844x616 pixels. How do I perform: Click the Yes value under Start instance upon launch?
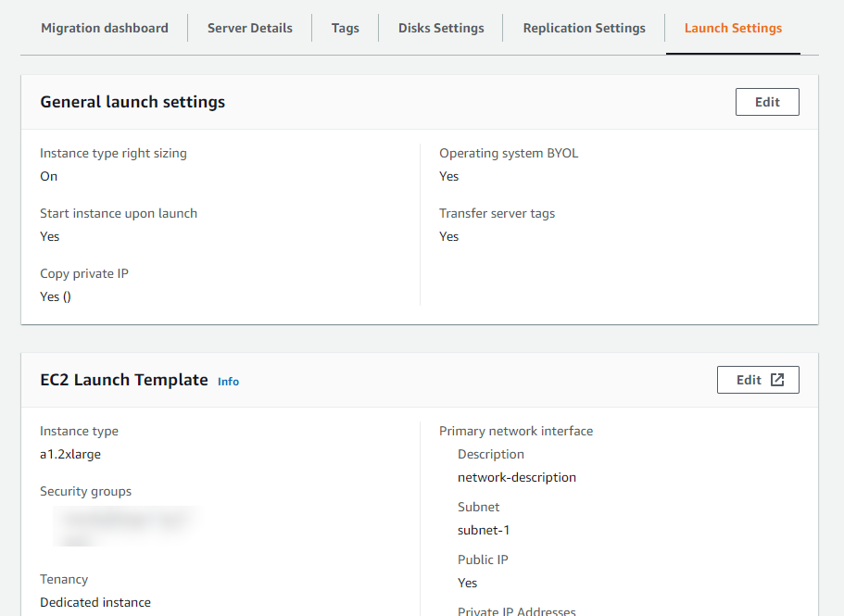click(49, 237)
